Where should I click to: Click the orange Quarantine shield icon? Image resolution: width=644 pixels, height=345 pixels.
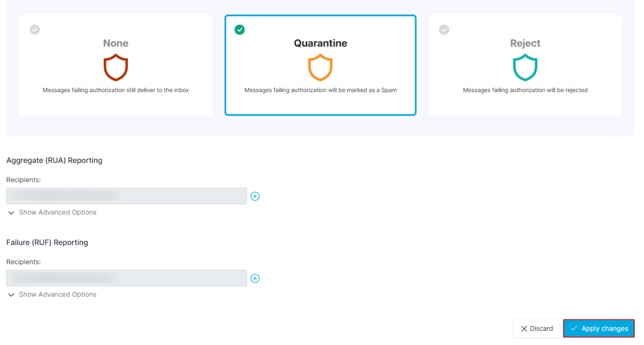tap(320, 67)
